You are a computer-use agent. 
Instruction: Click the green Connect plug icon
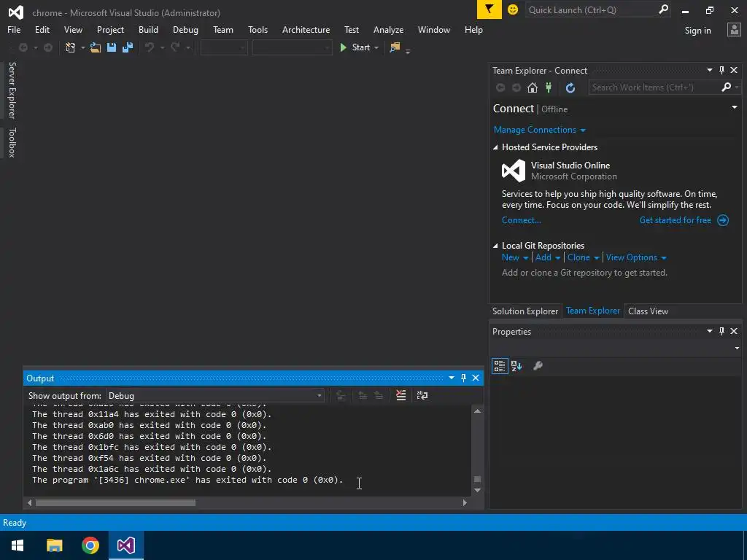point(549,87)
